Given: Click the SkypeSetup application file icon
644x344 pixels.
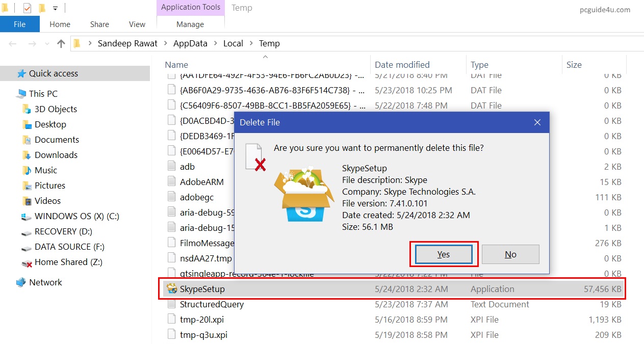Looking at the screenshot, I should tap(172, 289).
